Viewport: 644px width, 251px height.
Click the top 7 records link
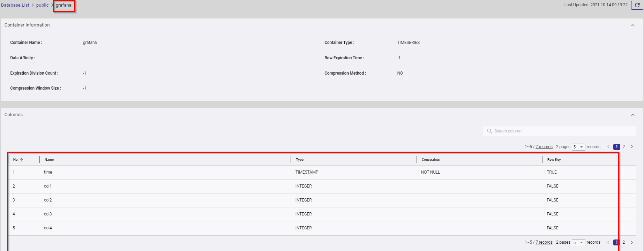(x=544, y=147)
